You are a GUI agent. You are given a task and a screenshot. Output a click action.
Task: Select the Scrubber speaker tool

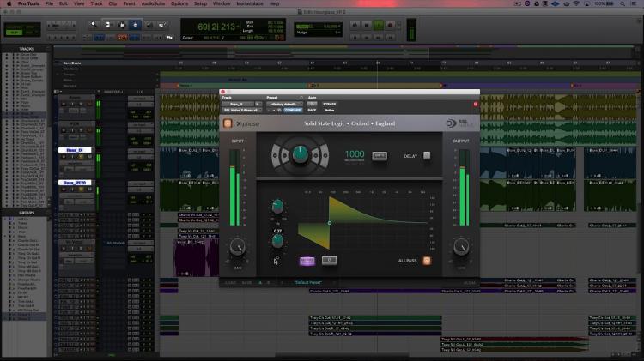click(149, 25)
